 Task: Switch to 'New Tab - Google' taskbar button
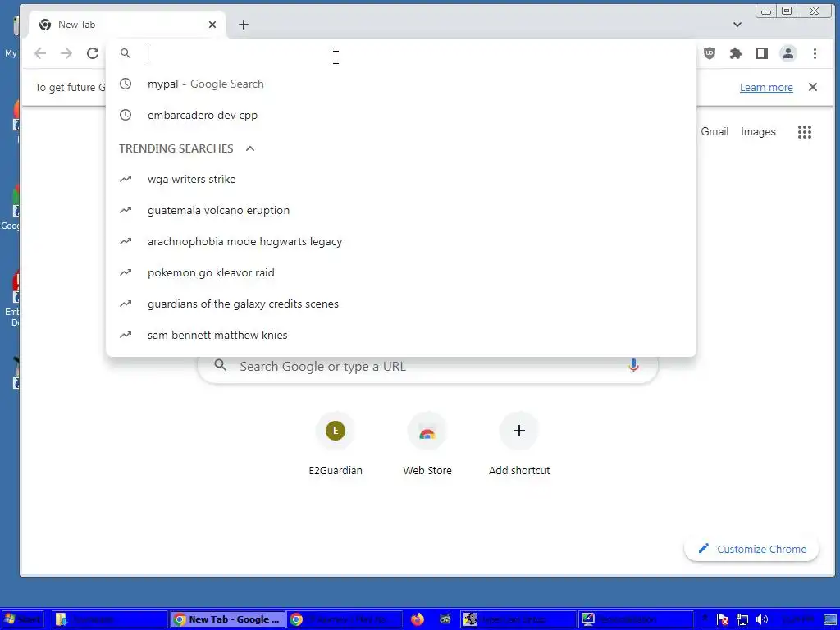tap(228, 619)
